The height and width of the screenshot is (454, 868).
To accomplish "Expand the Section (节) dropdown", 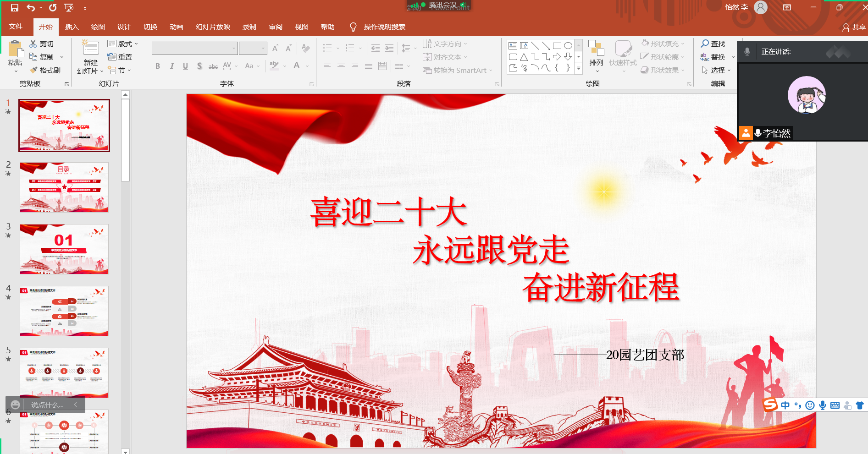I will (120, 70).
